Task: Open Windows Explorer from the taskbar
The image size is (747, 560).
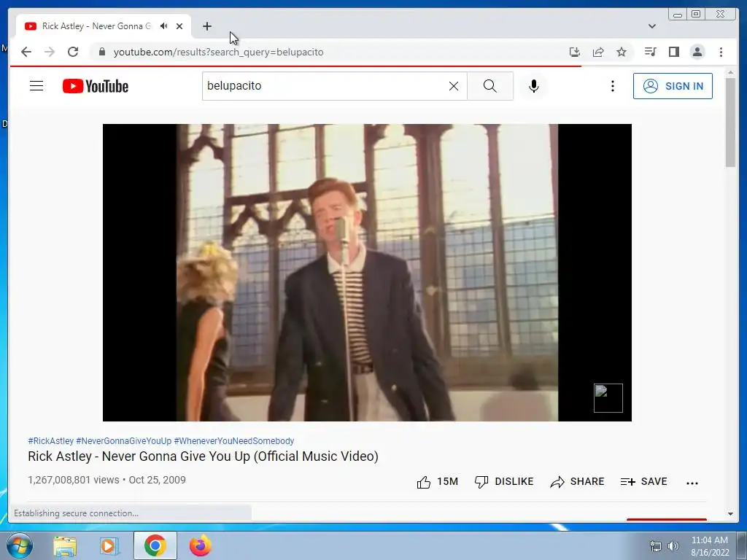Action: click(65, 546)
